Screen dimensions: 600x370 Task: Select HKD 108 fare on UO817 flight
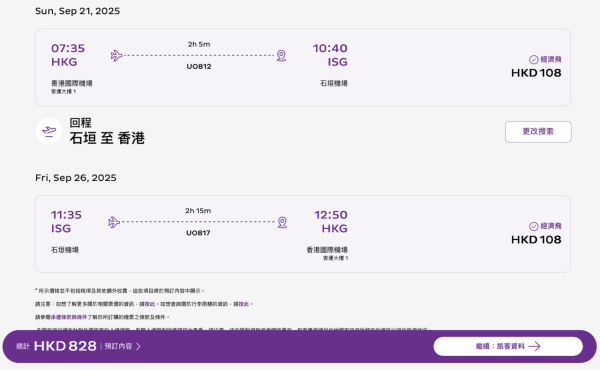(536, 240)
